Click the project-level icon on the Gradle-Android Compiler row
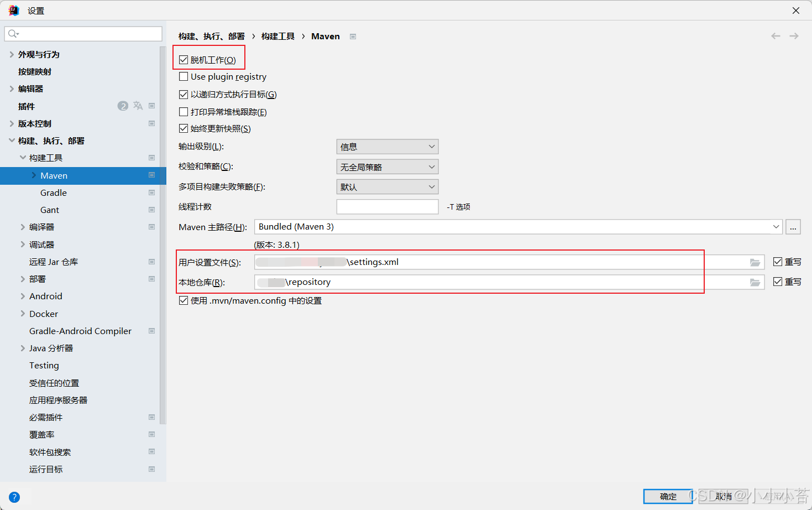The image size is (812, 510). coord(151,331)
